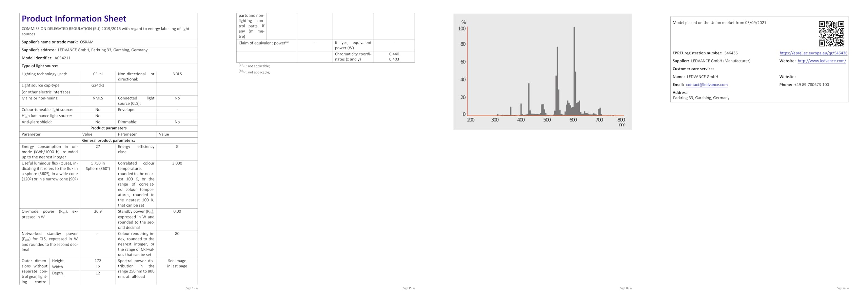Select the standby power value "0,00"

click(x=177, y=212)
